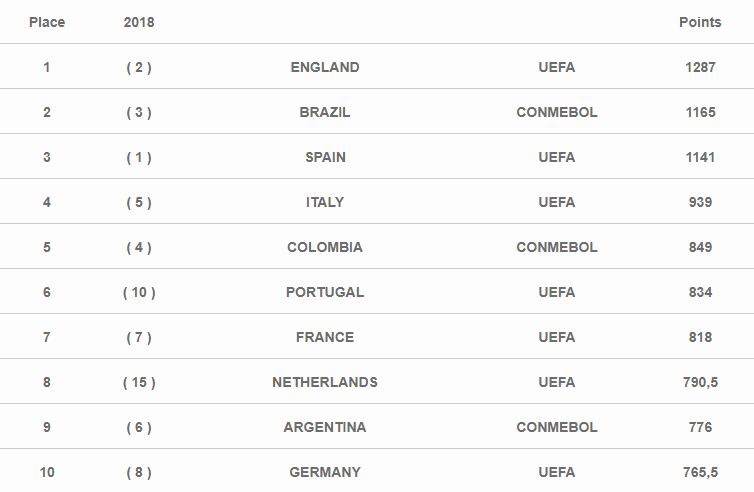The height and width of the screenshot is (492, 754).
Task: Select GERMANY at tenth place
Action: tap(325, 472)
